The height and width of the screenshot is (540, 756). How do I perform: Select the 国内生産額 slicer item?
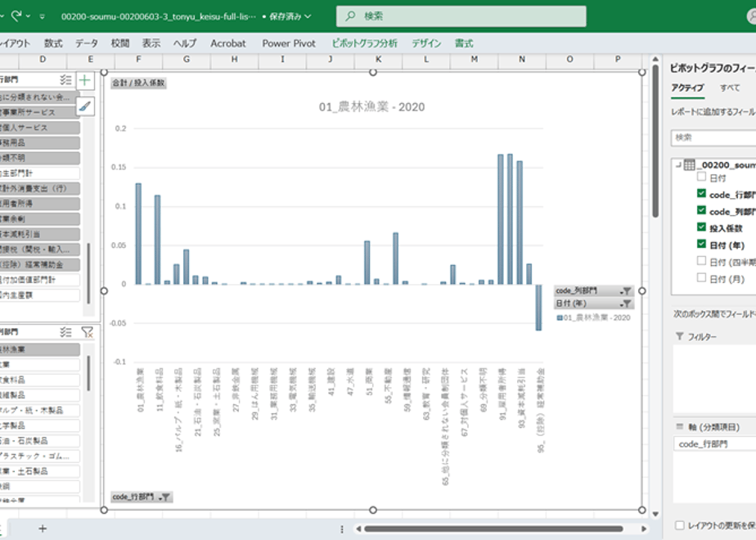[39, 295]
